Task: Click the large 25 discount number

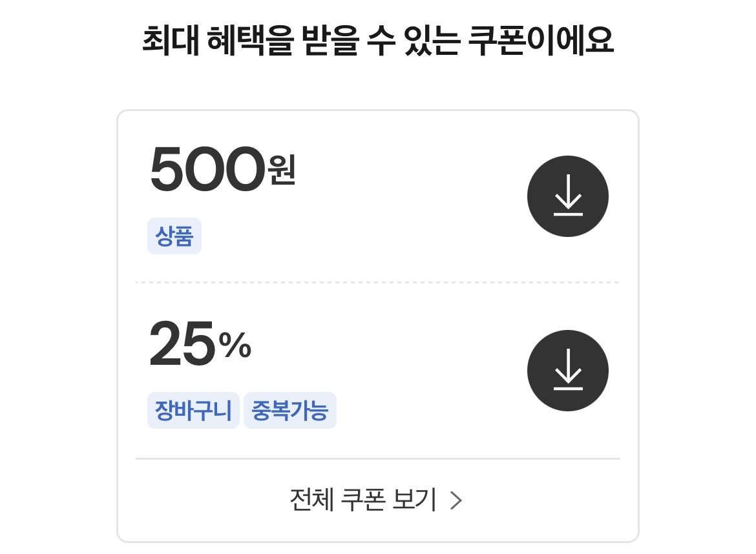Action: click(182, 344)
